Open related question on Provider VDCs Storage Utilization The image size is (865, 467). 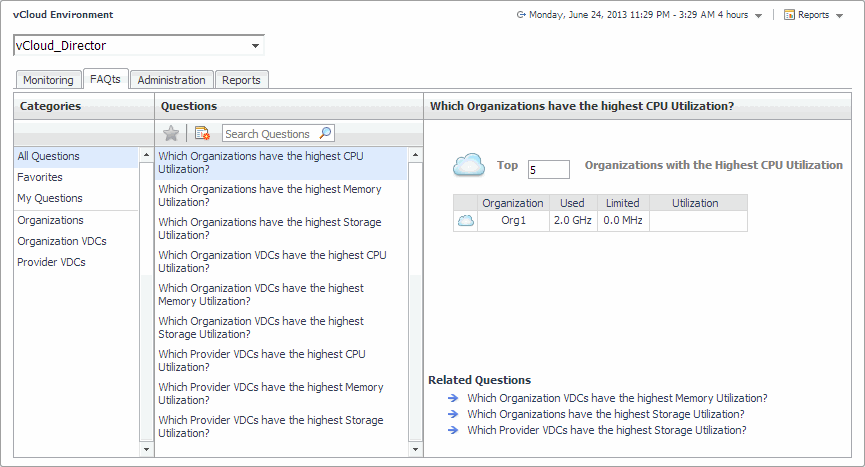pyautogui.click(x=606, y=430)
